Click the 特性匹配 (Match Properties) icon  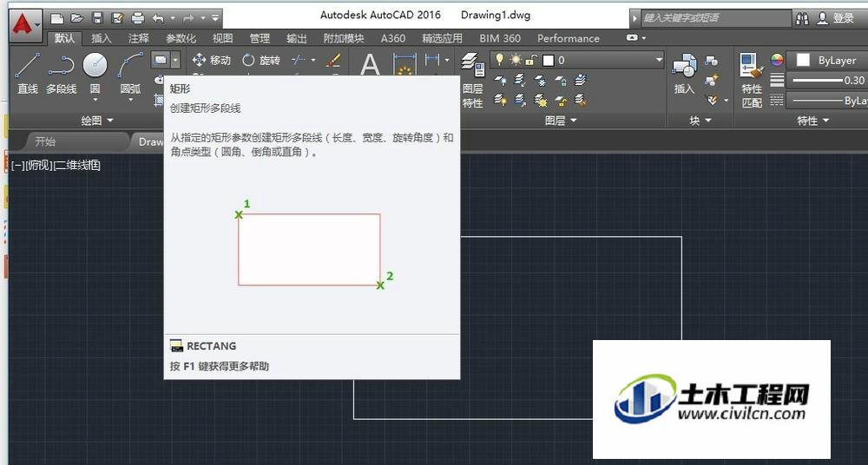click(752, 81)
